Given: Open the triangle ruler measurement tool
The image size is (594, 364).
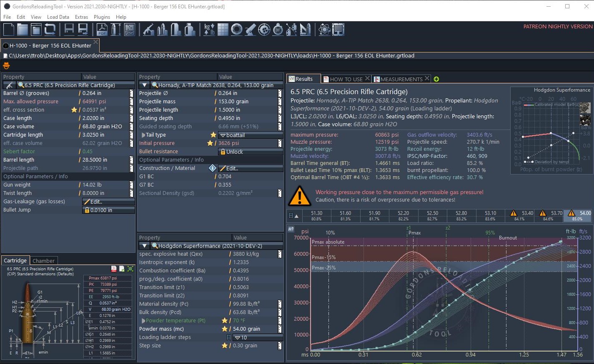Looking at the screenshot, I should pyautogui.click(x=305, y=30).
